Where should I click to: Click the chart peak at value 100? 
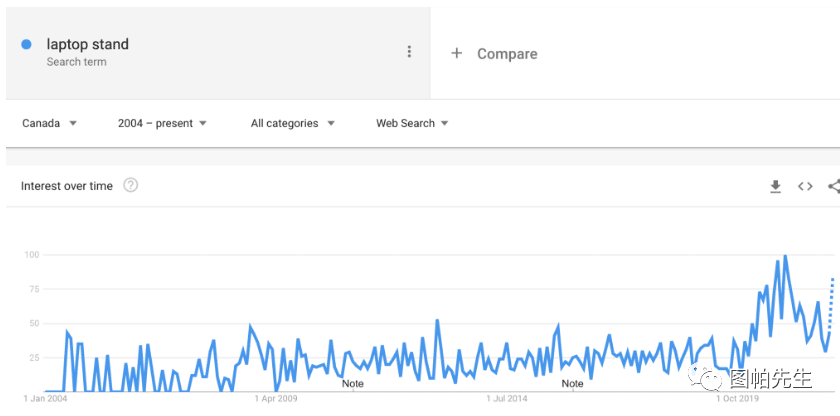click(785, 256)
